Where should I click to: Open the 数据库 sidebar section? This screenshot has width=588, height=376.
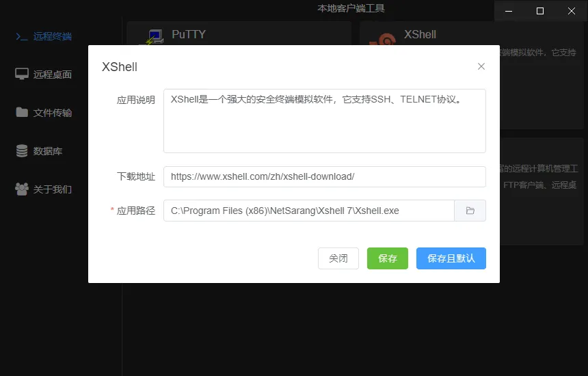click(x=39, y=151)
